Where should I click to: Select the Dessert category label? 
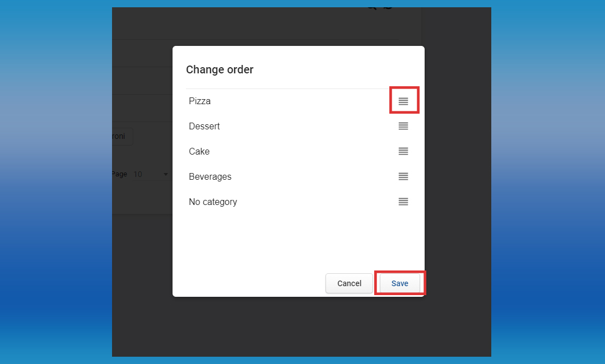click(x=204, y=127)
